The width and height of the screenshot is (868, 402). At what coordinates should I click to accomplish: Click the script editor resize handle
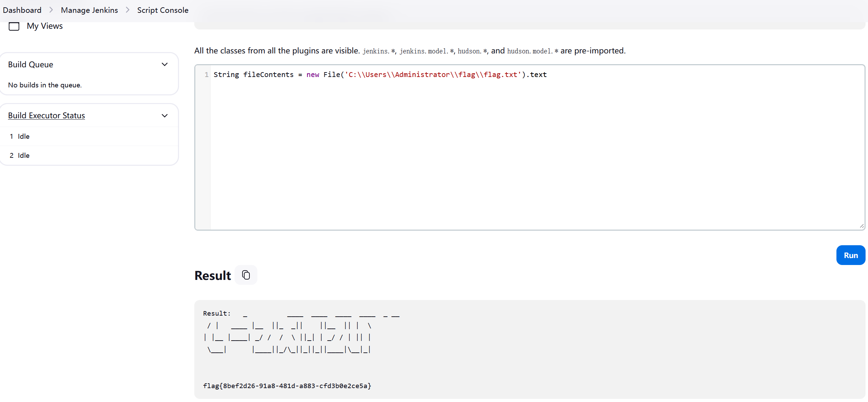(x=862, y=226)
